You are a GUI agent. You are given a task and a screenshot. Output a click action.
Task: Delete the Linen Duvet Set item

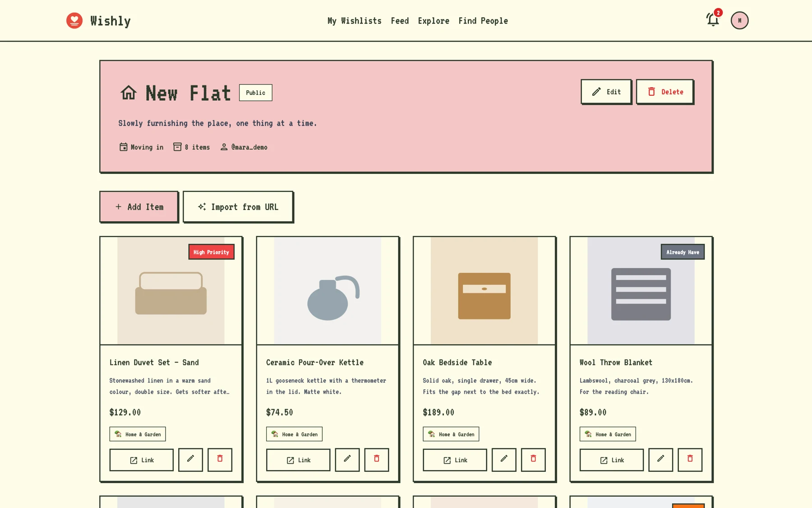[220, 459]
